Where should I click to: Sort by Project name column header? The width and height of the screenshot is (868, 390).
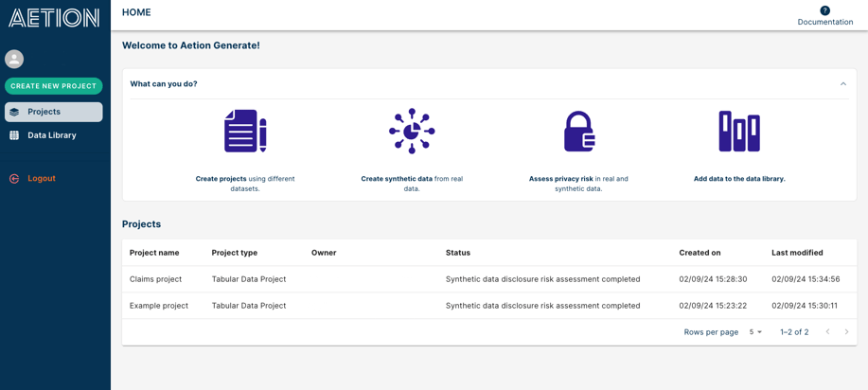click(x=154, y=253)
